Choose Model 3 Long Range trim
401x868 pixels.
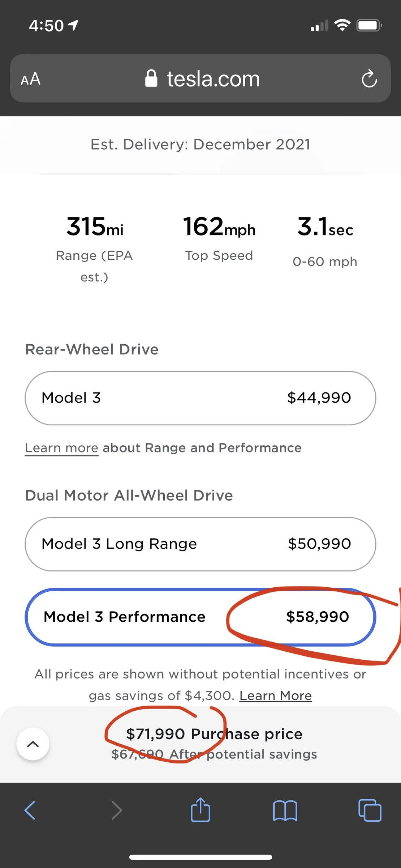[200, 544]
